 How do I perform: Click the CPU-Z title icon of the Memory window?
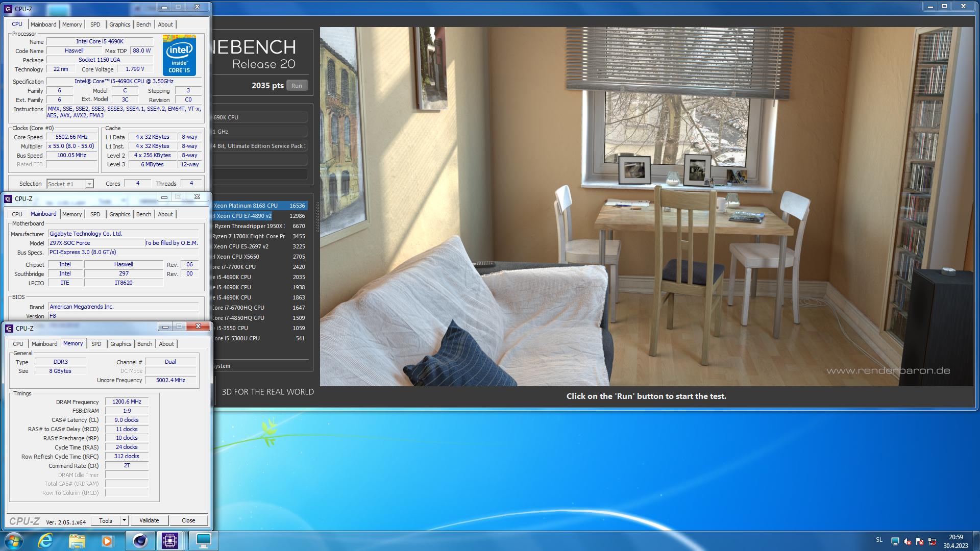9,329
